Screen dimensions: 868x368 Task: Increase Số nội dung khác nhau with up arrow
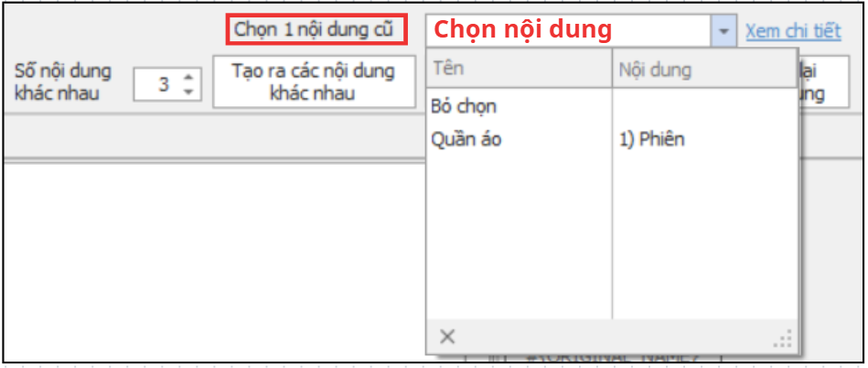(188, 77)
